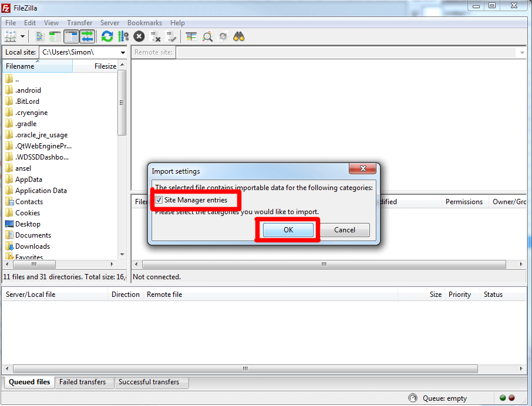Select the .gradle folder name

(x=26, y=124)
